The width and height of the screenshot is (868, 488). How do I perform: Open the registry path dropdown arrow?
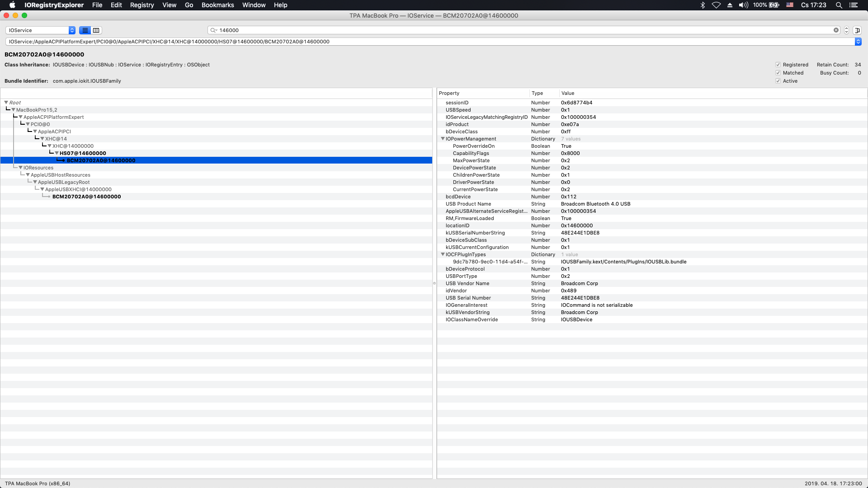click(x=858, y=42)
